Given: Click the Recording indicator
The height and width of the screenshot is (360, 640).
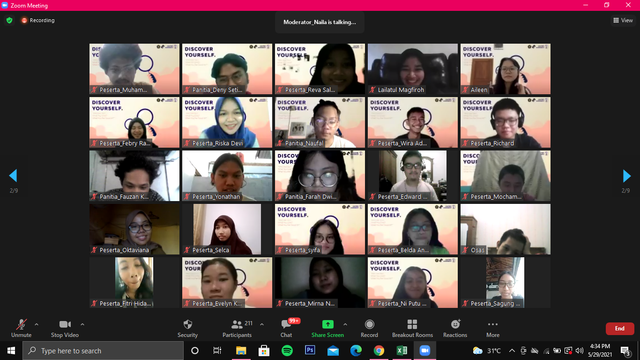Looking at the screenshot, I should (x=38, y=20).
